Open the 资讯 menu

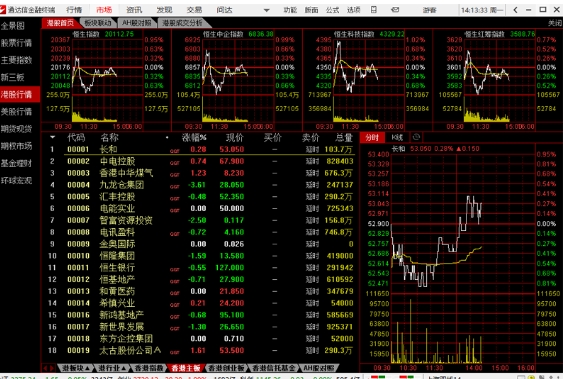click(x=134, y=10)
